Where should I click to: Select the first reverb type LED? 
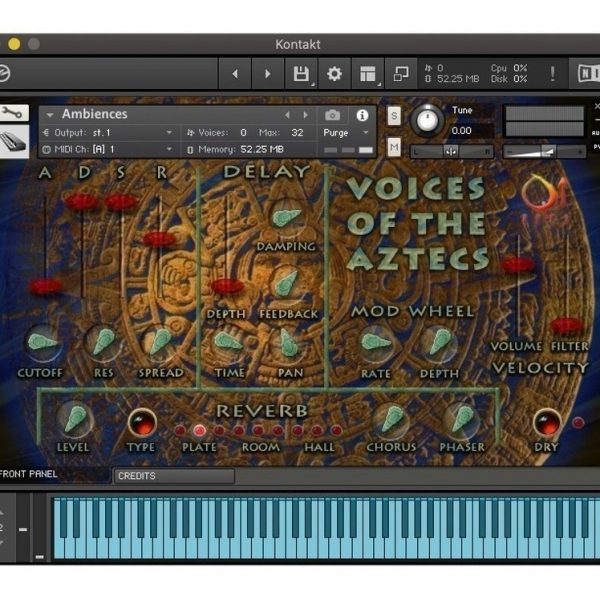click(180, 430)
